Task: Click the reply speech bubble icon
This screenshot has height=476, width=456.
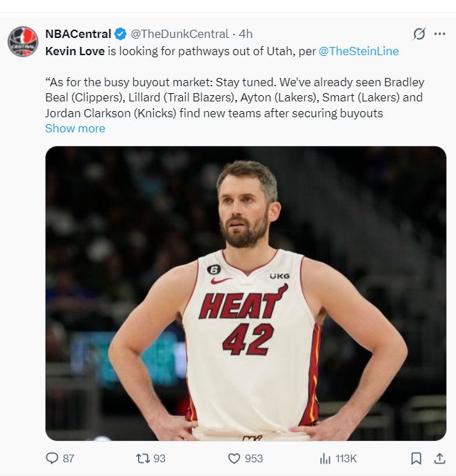Action: coord(52,458)
